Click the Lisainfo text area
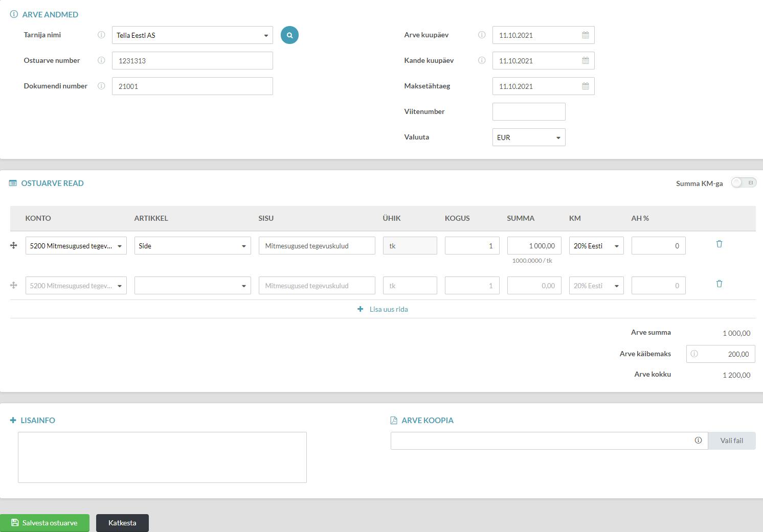 click(x=162, y=457)
